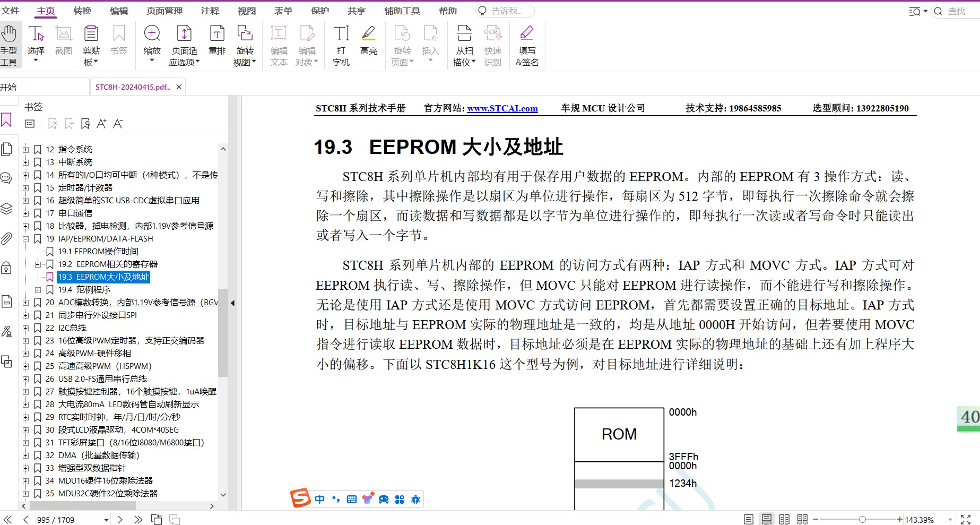Image resolution: width=980 pixels, height=525 pixels.
Task: Click the zoom slider handle
Action: coord(862,520)
